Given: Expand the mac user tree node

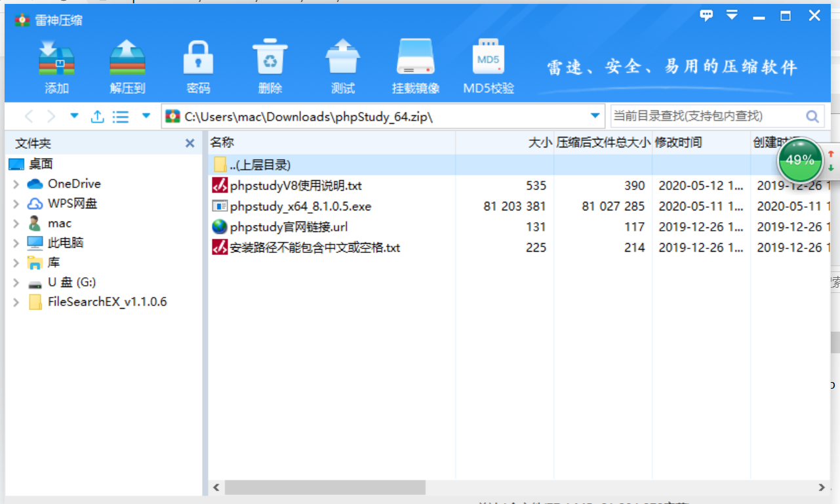Looking at the screenshot, I should (x=16, y=223).
